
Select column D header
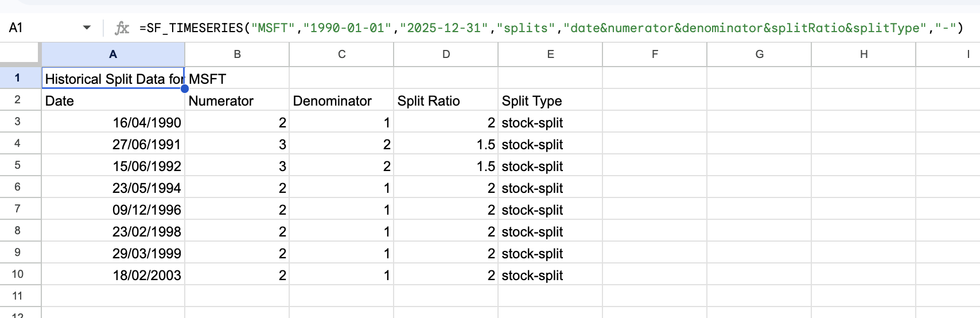click(x=446, y=55)
